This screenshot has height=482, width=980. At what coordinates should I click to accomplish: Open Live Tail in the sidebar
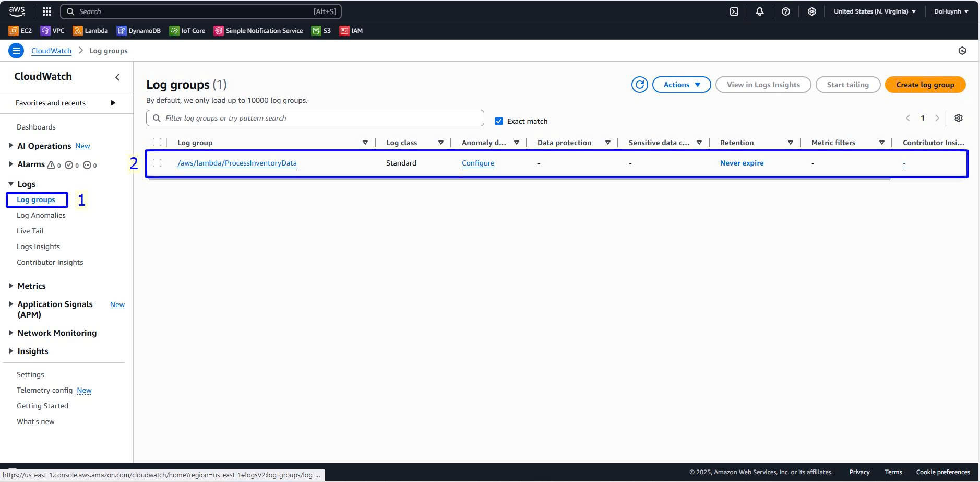[x=30, y=231]
